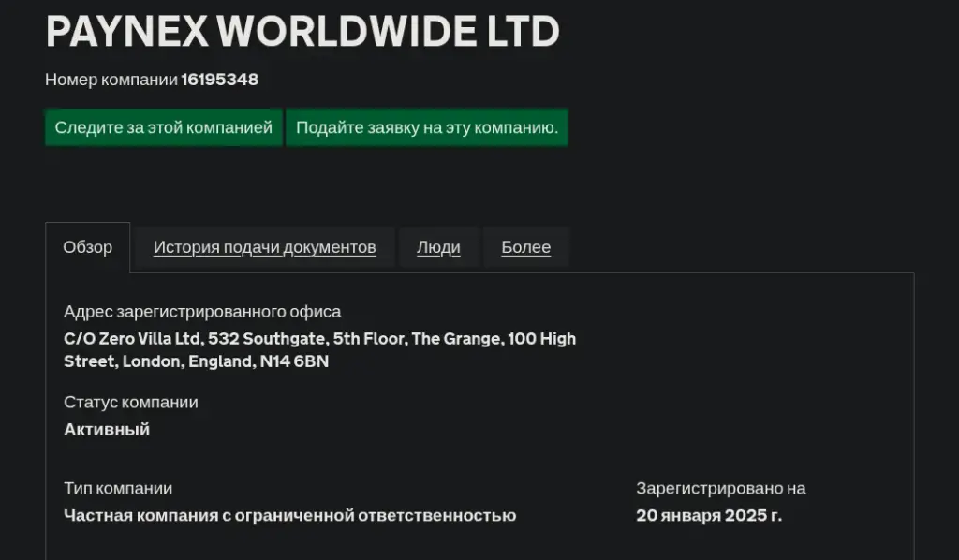Click the status value 'Активный'
Screen dimensions: 959x560
(107, 429)
